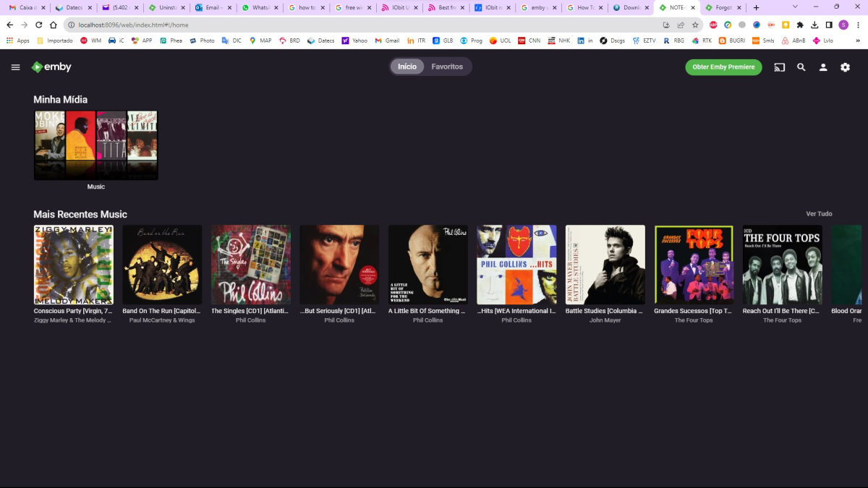The image size is (868, 488).
Task: Select the Início tab
Action: pos(407,67)
